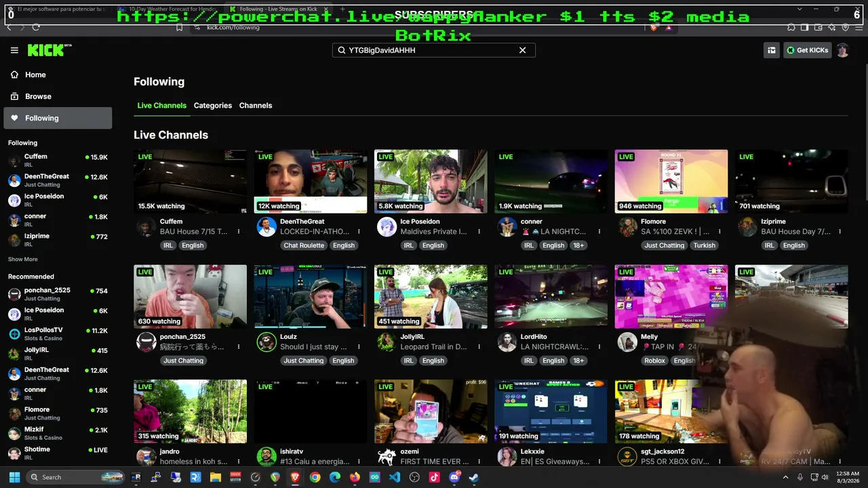Open Visual Studio Code from the taskbar

(x=395, y=477)
